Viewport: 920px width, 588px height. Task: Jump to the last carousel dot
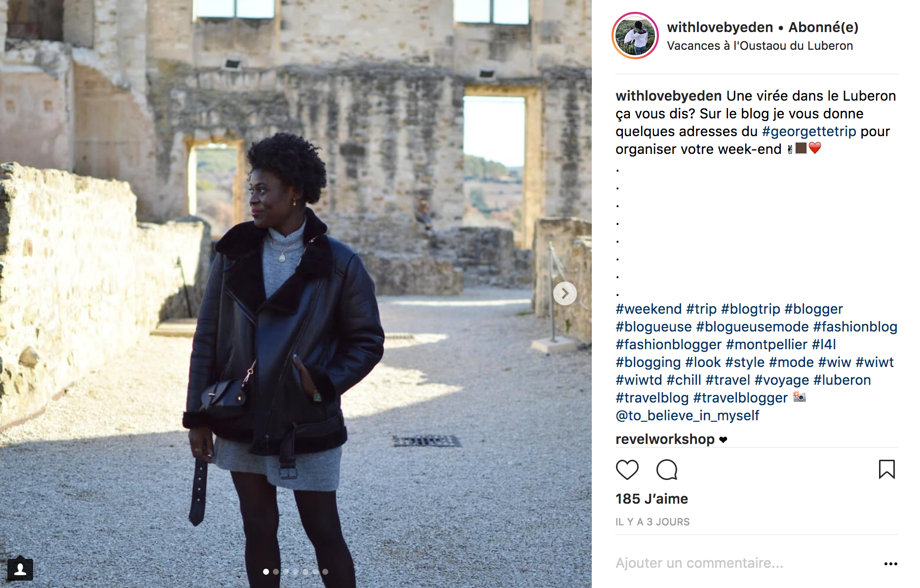[325, 572]
